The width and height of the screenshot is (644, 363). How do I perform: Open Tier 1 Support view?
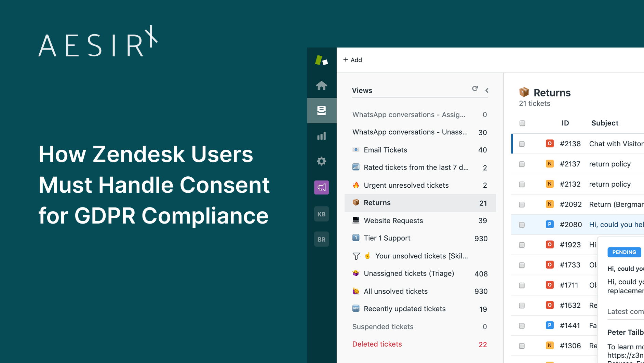click(420, 238)
